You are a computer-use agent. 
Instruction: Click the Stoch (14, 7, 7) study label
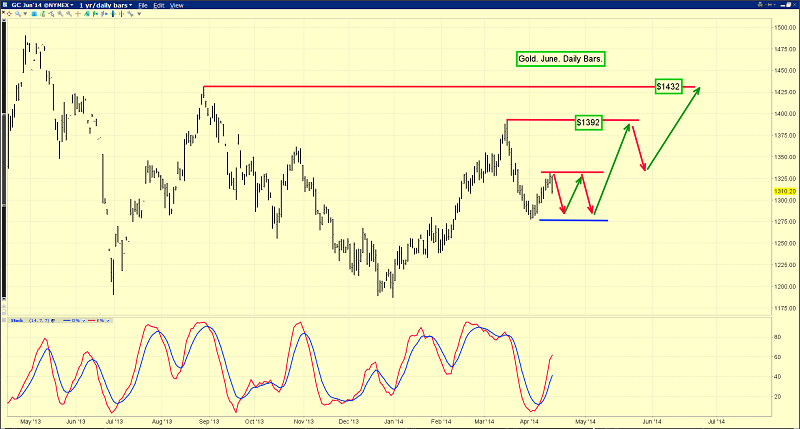click(30, 320)
